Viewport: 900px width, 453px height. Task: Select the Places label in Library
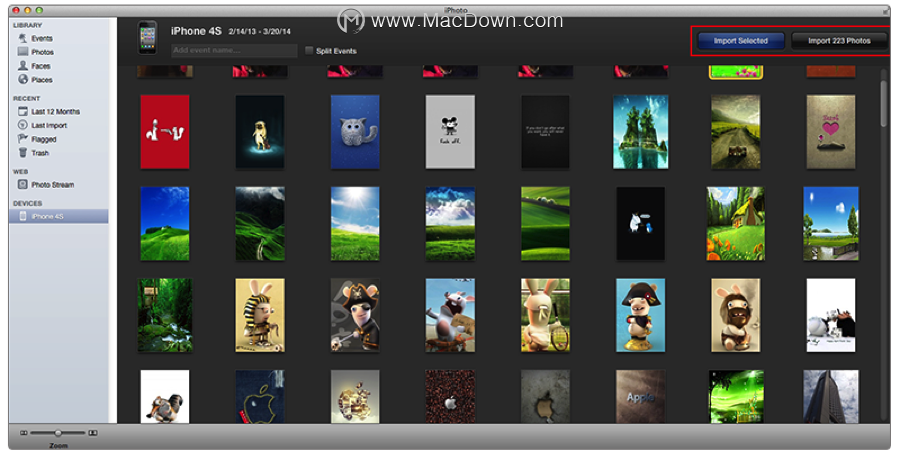(42, 80)
